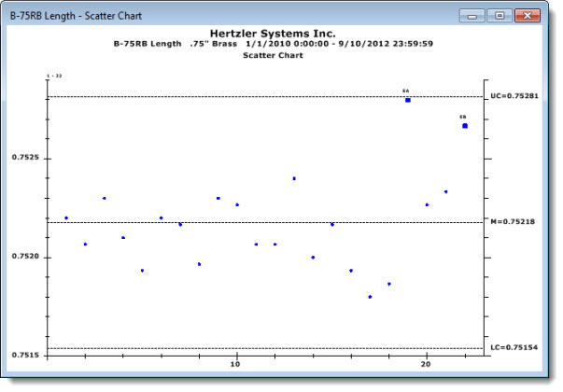This screenshot has width=563, height=392.
Task: Click the data point at sample 13
Action: [294, 178]
